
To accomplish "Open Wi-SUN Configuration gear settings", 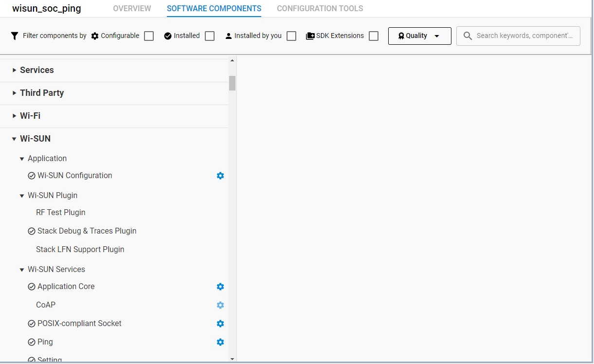I will pos(220,176).
